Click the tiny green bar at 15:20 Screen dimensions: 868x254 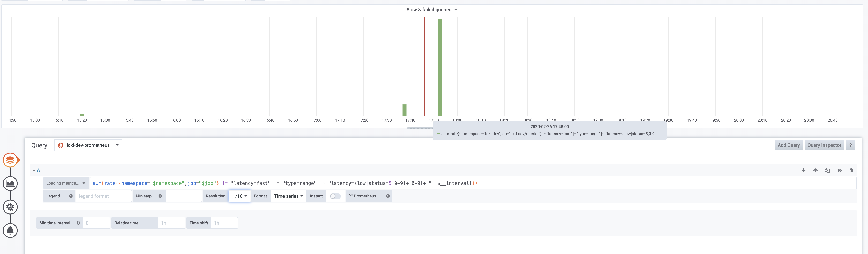[x=82, y=115]
